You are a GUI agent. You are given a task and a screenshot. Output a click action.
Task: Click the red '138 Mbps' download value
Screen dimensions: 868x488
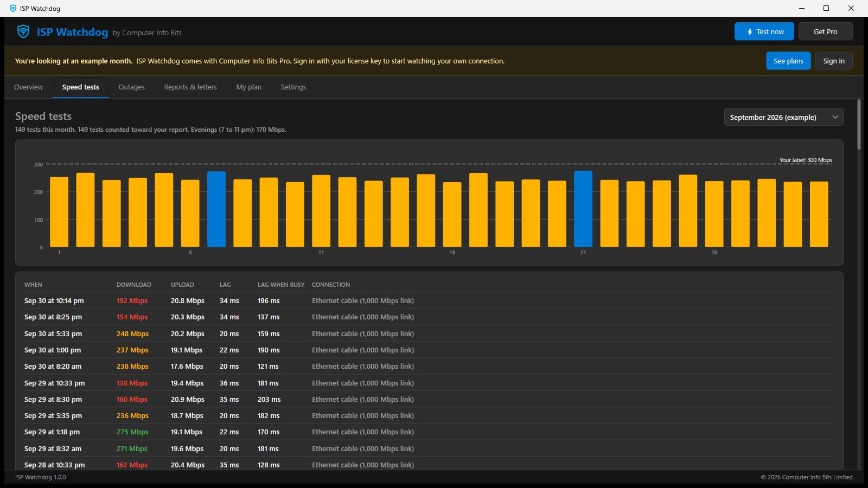click(132, 383)
